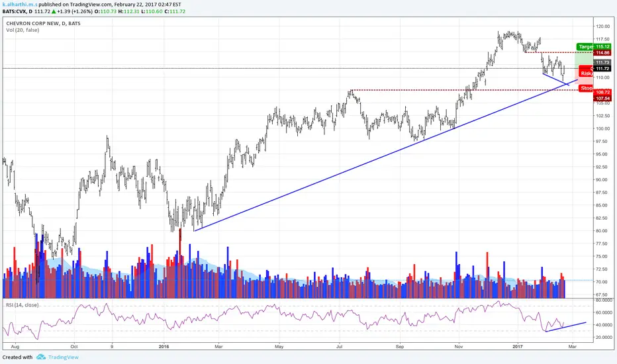617x364 pixels.
Task: Click the 100.00 price axis value
Action: pyautogui.click(x=603, y=128)
